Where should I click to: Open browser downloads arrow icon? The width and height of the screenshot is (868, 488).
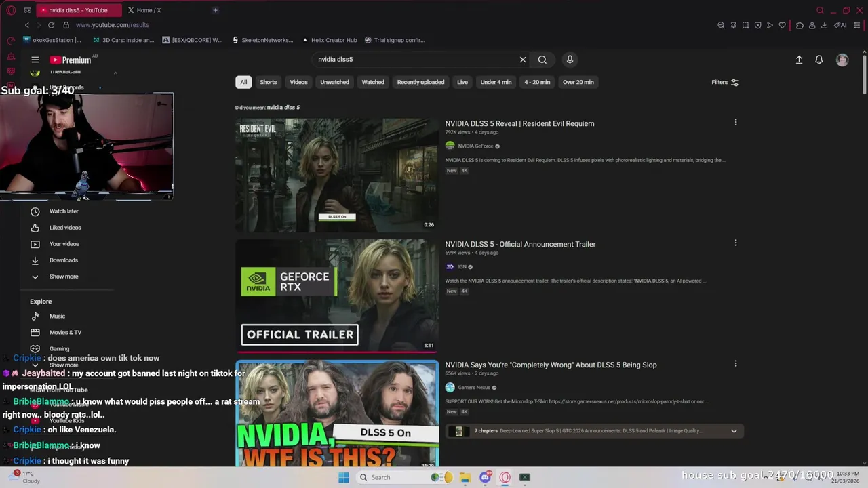click(824, 25)
